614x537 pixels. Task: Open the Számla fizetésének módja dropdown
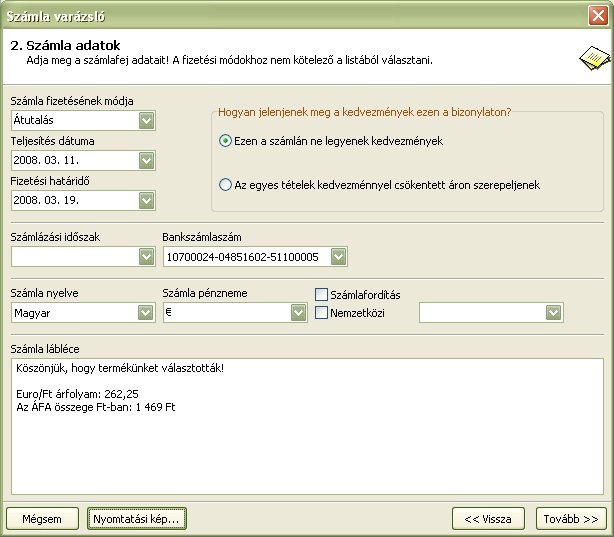tap(147, 121)
